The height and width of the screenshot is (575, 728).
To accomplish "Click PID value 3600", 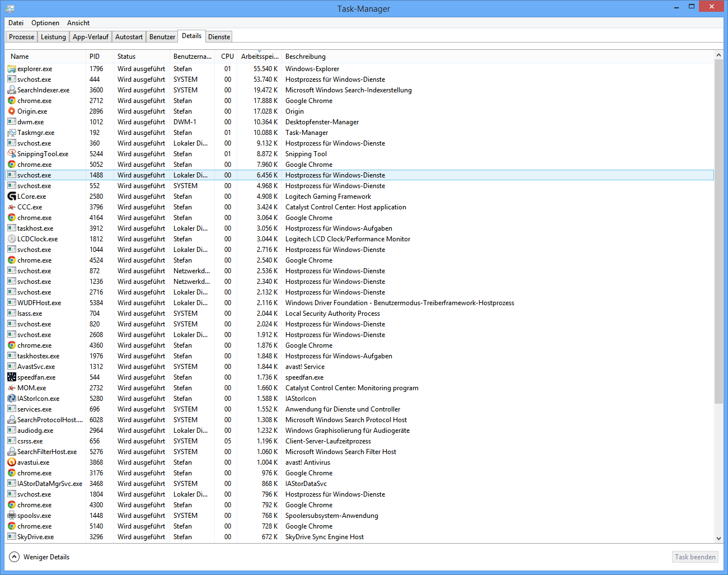I will click(x=96, y=90).
